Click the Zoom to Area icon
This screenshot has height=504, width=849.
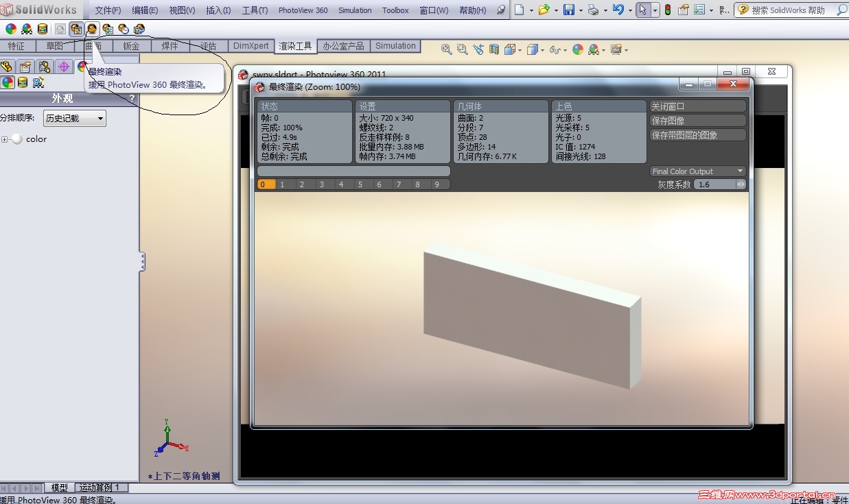coord(463,49)
